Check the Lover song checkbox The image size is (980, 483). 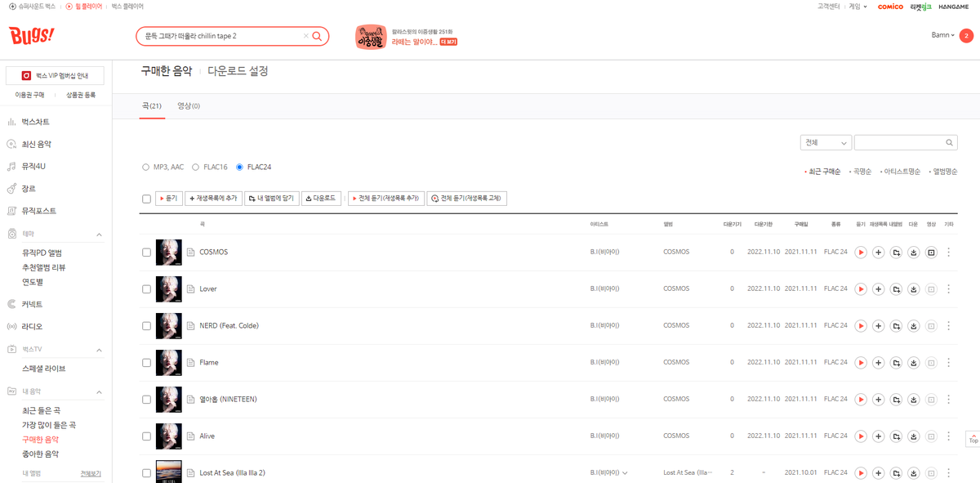pos(146,289)
